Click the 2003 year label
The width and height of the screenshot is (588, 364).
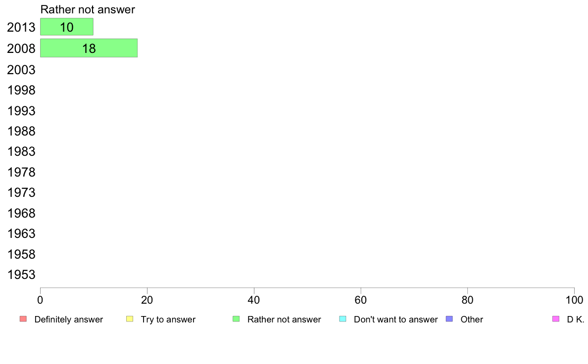(x=21, y=70)
